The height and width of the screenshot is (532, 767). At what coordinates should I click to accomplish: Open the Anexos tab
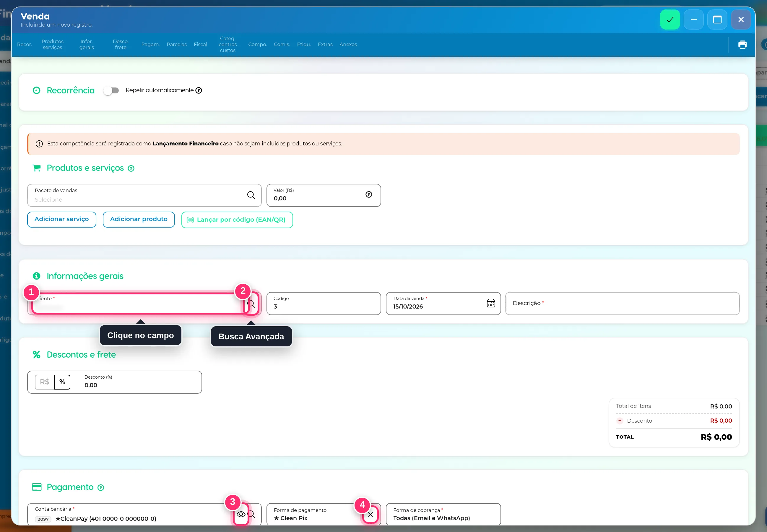tap(348, 44)
